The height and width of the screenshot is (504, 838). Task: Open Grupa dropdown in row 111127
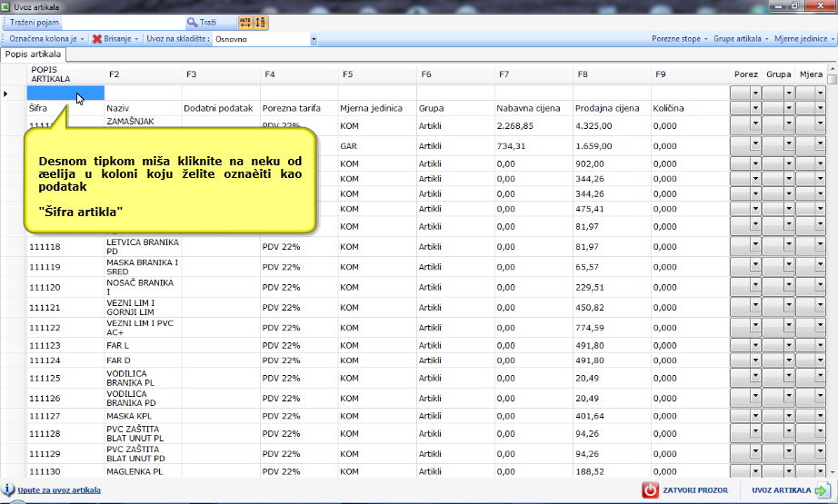pyautogui.click(x=789, y=416)
